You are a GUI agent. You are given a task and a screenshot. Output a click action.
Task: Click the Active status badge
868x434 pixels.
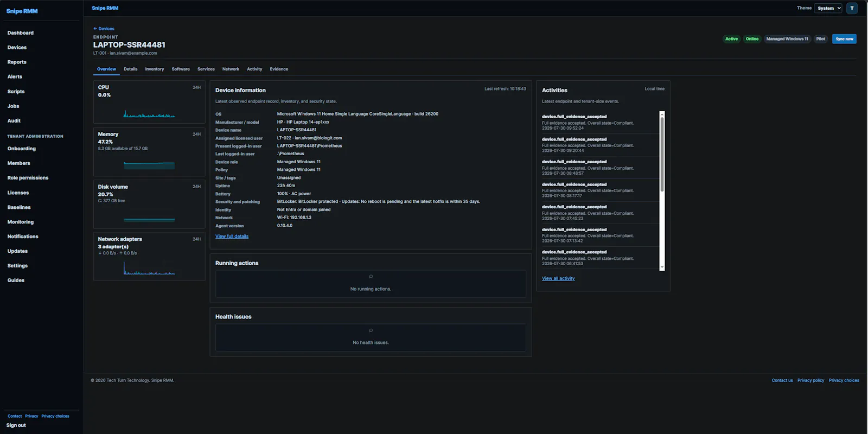pos(731,39)
